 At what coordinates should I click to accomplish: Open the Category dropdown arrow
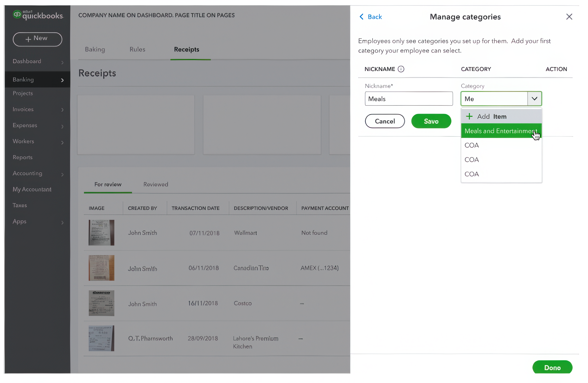(534, 99)
